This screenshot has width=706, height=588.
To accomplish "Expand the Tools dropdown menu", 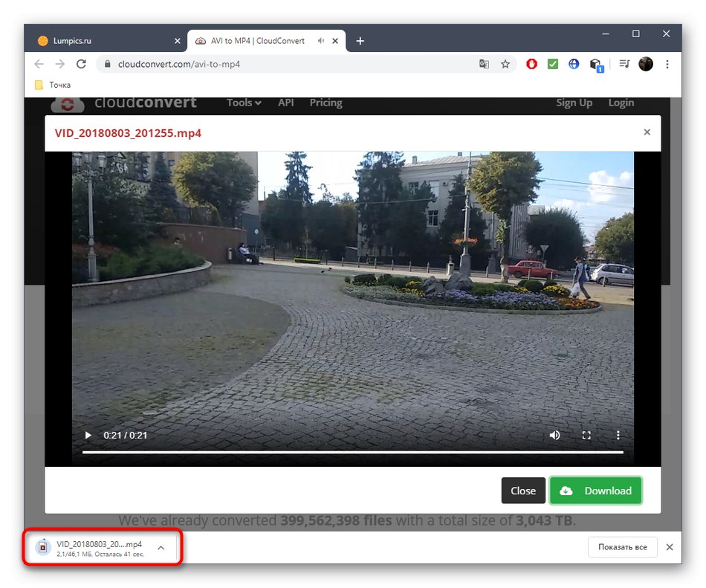I will pos(244,103).
